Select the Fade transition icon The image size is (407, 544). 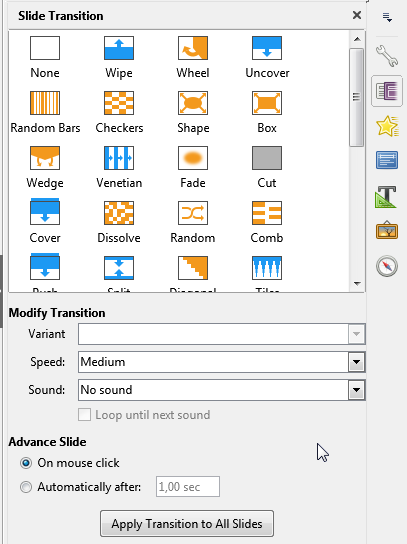point(193,158)
